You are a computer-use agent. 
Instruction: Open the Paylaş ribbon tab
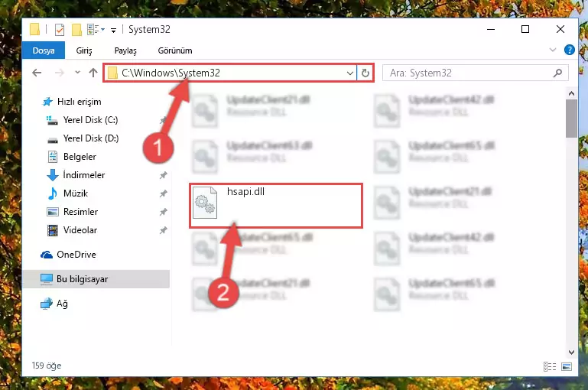pyautogui.click(x=125, y=50)
